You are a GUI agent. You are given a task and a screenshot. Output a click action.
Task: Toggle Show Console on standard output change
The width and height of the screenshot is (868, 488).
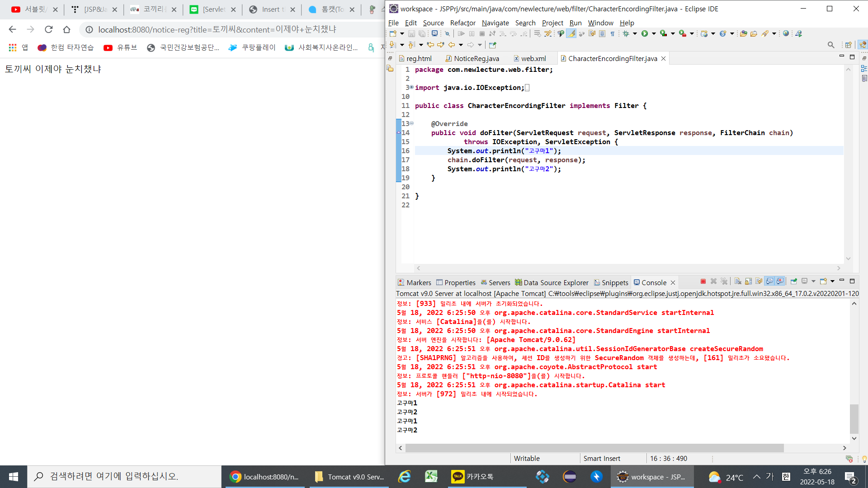(x=769, y=282)
